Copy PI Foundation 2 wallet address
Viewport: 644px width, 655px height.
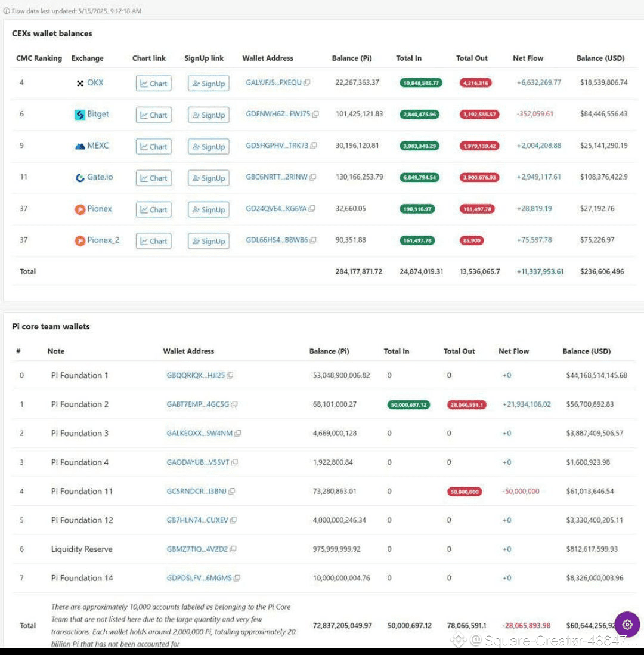click(234, 404)
